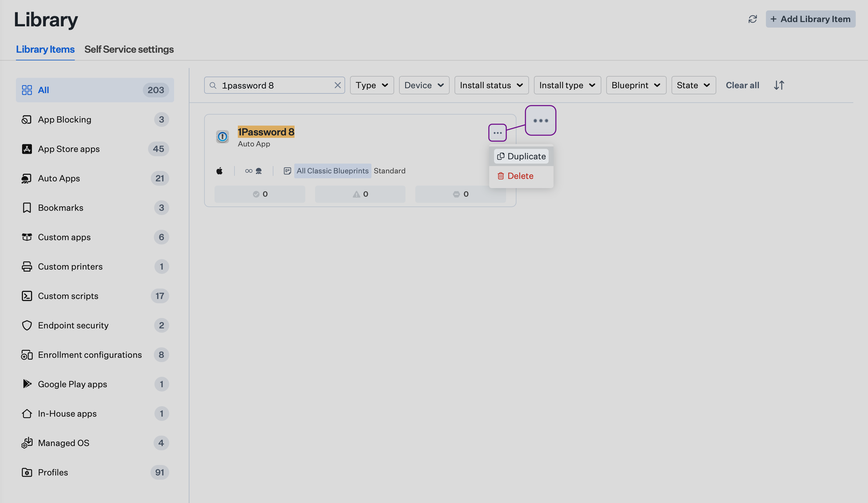868x503 pixels.
Task: Click the Apple platform icon on the card
Action: pyautogui.click(x=219, y=171)
